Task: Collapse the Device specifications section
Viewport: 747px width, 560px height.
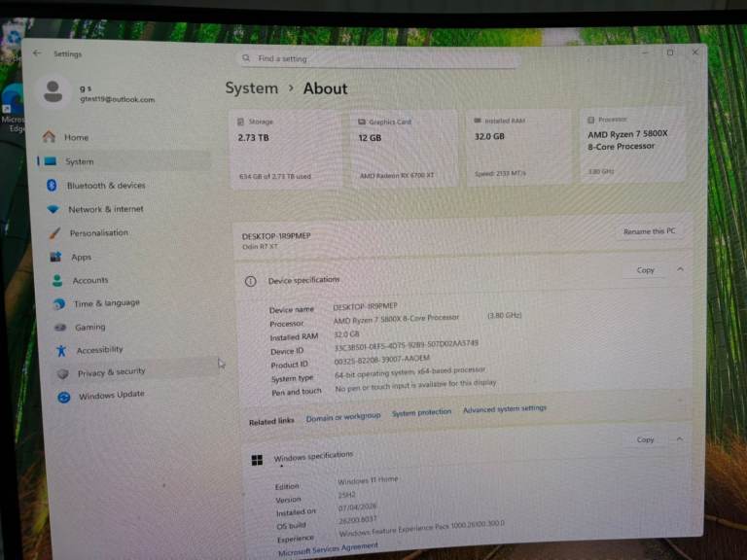Action: point(680,269)
